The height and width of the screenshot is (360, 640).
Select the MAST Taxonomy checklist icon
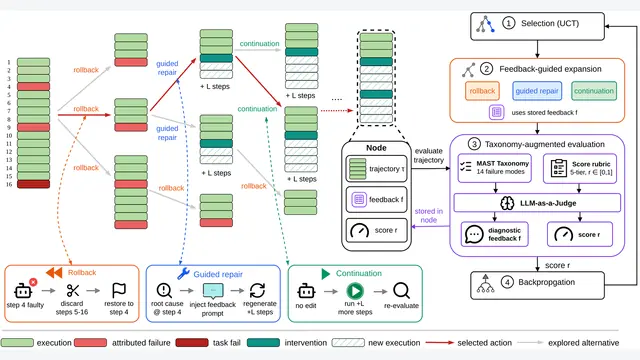coord(466,166)
